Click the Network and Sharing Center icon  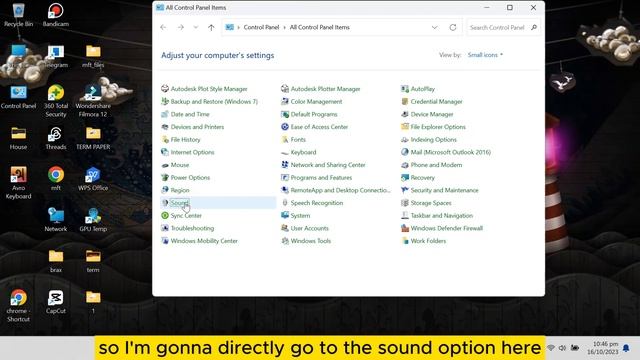pos(285,165)
